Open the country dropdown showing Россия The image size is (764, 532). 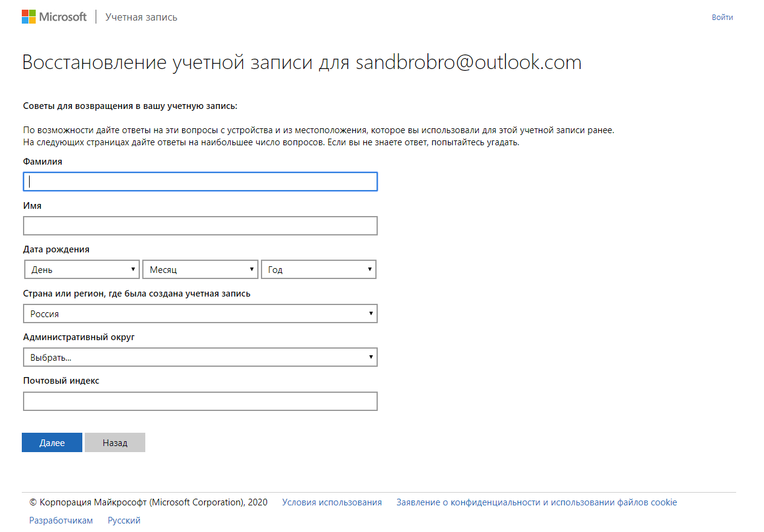tap(200, 314)
